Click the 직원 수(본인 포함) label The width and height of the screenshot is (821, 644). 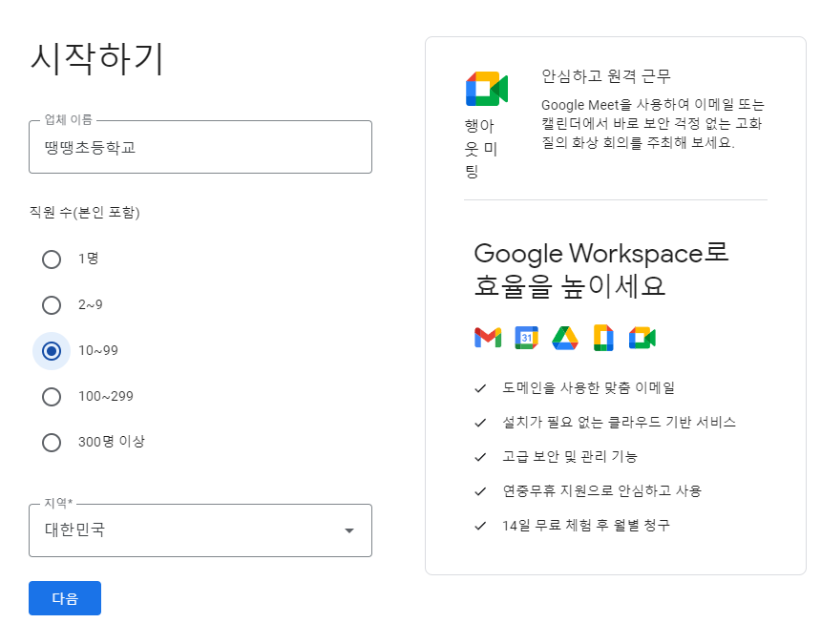click(84, 213)
